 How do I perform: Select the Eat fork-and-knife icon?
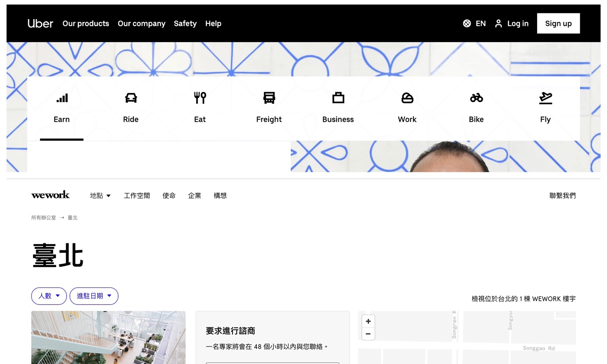click(200, 98)
